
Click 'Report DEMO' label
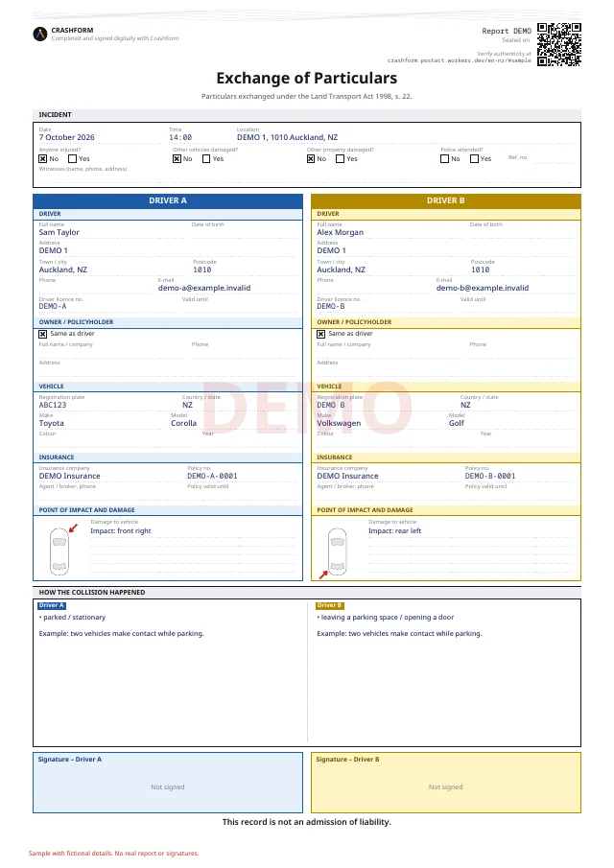click(x=507, y=31)
